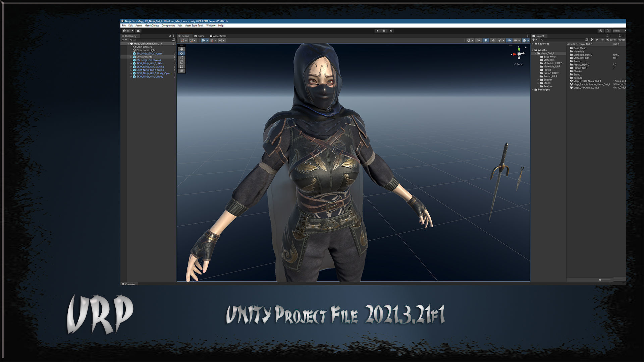Open the File menu
Screen dimensions: 644x362
point(124,25)
